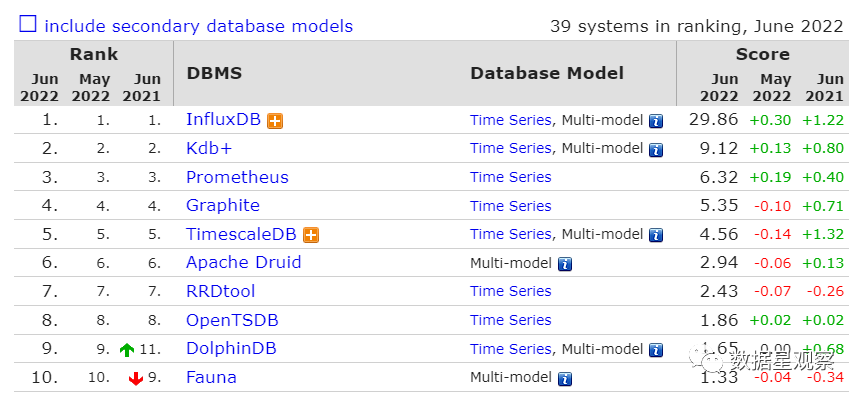
Task: Click the Time Series link in Kdb+ row
Action: click(x=510, y=148)
